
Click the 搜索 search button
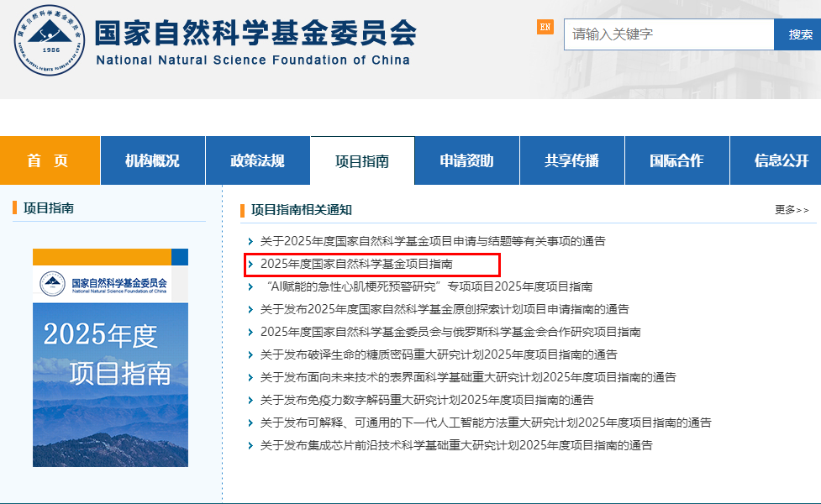coord(800,34)
